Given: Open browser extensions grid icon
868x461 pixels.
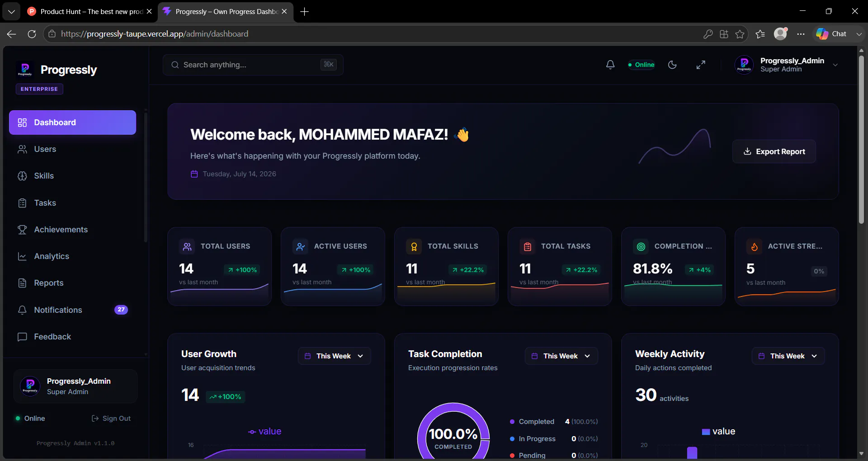Looking at the screenshot, I should point(724,34).
